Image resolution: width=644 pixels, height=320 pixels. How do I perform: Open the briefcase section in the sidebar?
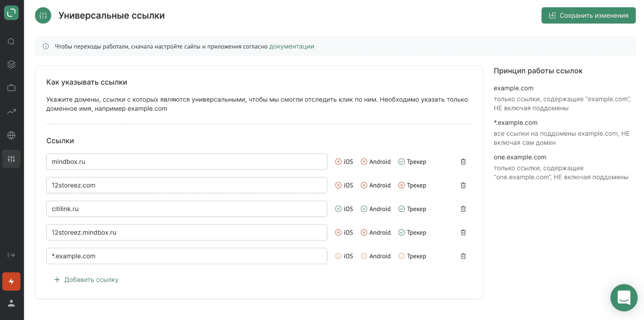click(11, 88)
